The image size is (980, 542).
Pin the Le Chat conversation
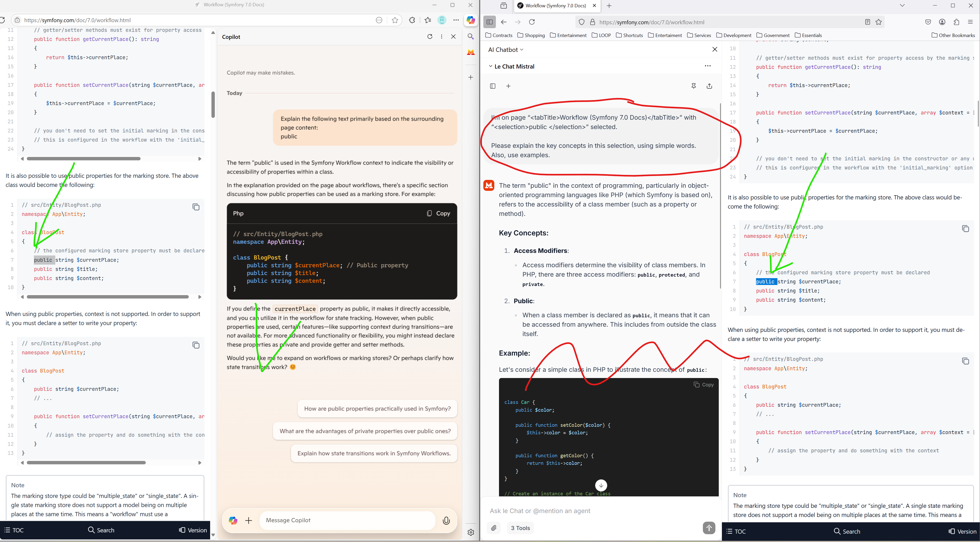(693, 86)
